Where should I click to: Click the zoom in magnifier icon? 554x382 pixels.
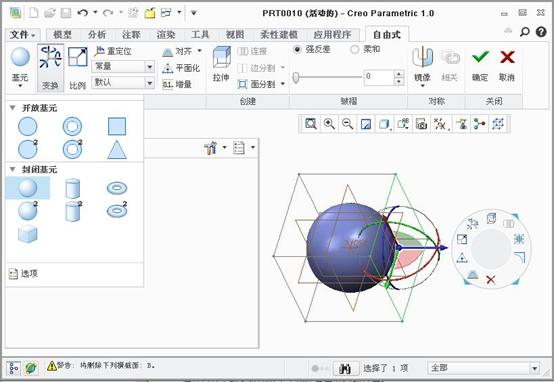[x=329, y=124]
